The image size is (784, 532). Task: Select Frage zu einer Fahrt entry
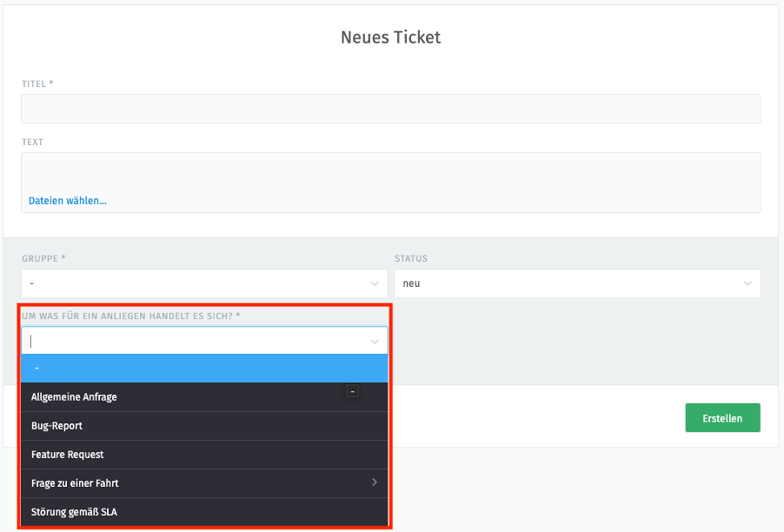[75, 483]
